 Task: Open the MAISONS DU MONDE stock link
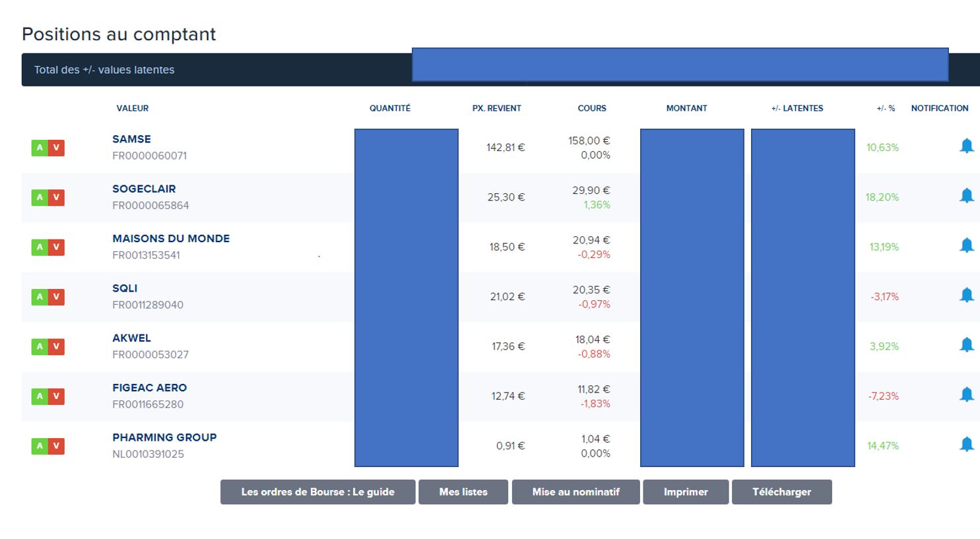point(171,239)
